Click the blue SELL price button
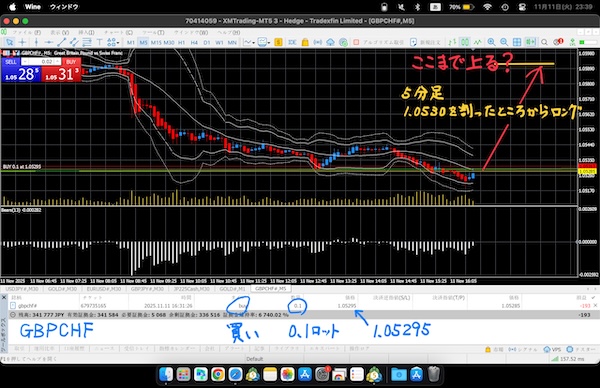Viewport: 600px width, 388px height. tap(21, 73)
